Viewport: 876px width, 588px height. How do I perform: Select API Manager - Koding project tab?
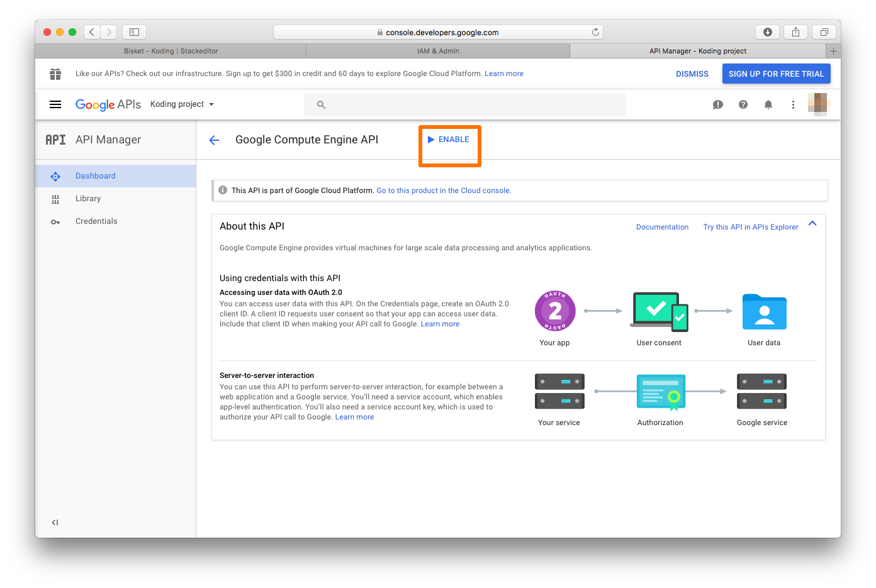coord(698,51)
